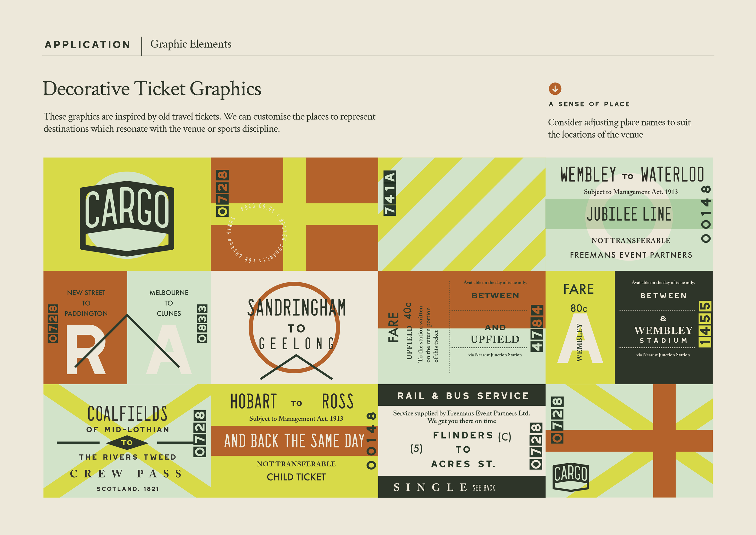Screen dimensions: 756x535
Task: Click the orange ring around Sandringham to Geelong
Action: click(294, 327)
